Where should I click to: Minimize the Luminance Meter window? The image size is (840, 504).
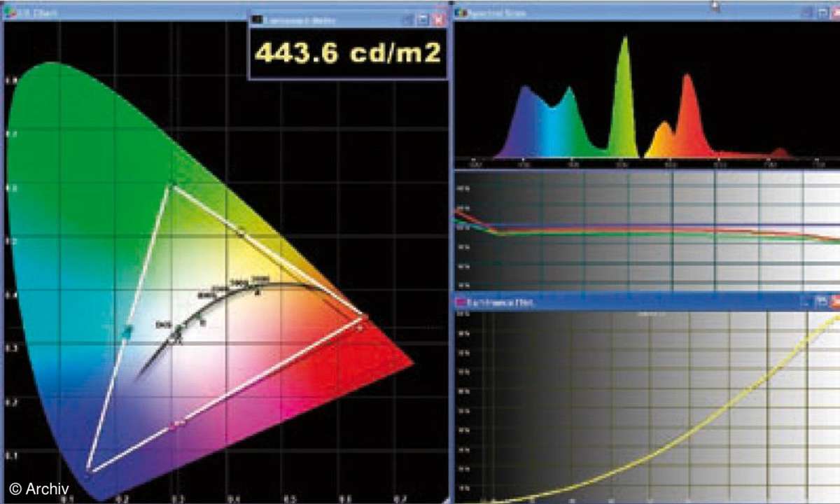pos(408,20)
